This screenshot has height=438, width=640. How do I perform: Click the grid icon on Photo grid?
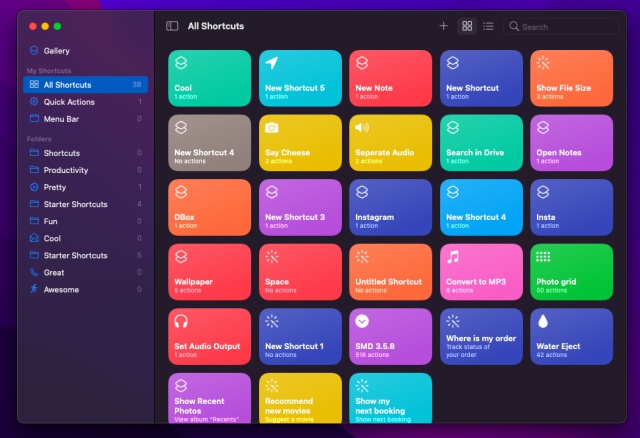(543, 256)
